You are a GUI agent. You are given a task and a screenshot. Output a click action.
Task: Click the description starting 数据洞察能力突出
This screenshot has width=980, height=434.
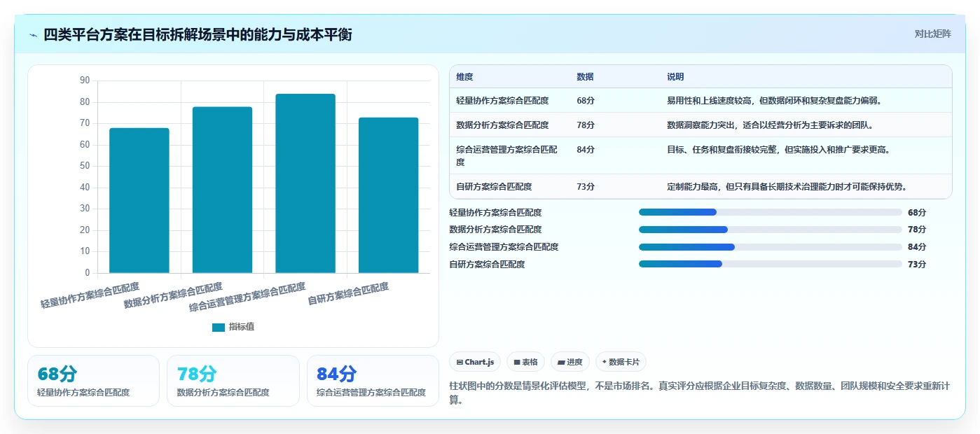pos(770,125)
